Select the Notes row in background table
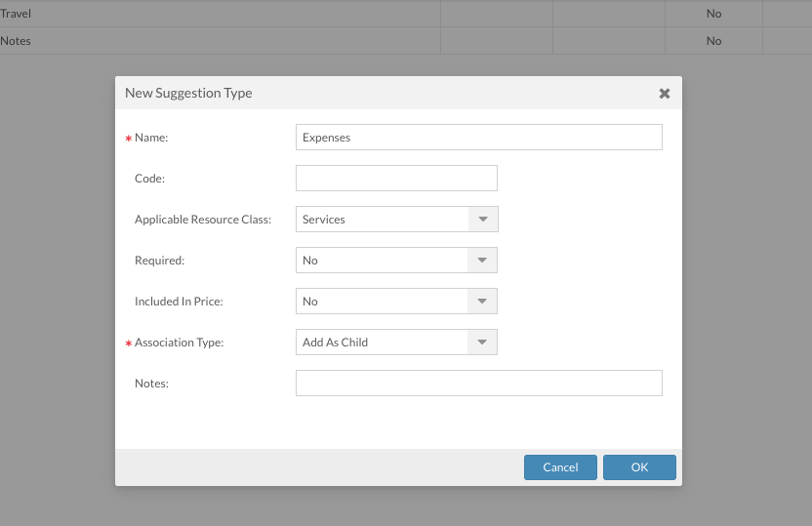The width and height of the screenshot is (812, 526). (x=17, y=41)
